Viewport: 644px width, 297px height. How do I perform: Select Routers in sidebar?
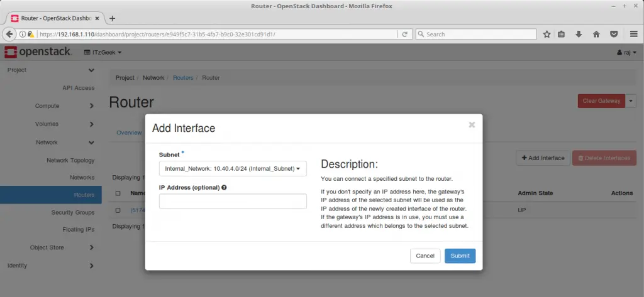point(51,195)
